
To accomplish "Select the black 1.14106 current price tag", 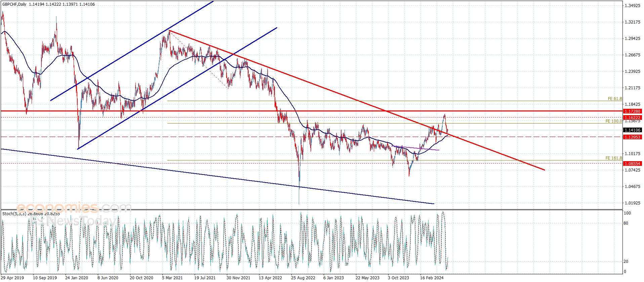I will [632, 130].
